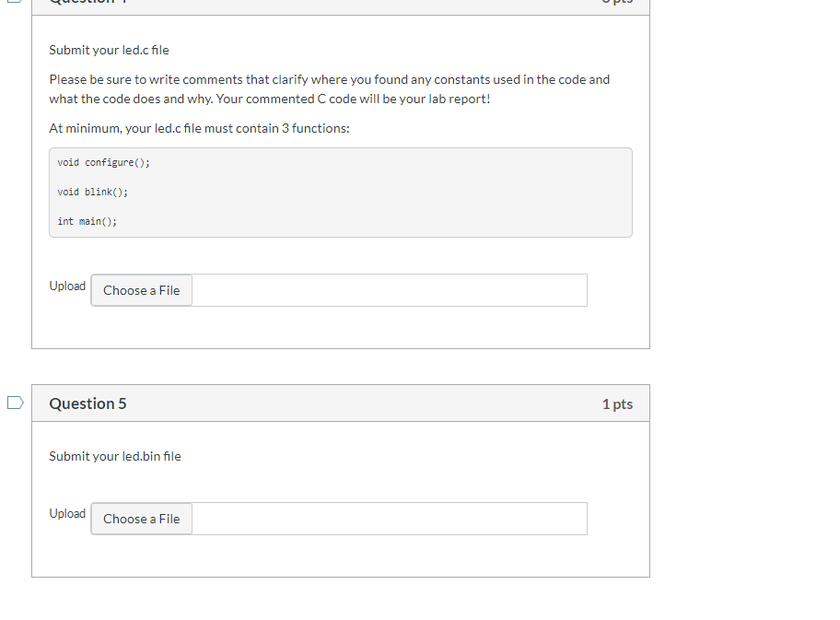Image resolution: width=840 pixels, height=620 pixels.
Task: Click the "Please be sure to write comments" paragraph
Action: (330, 89)
